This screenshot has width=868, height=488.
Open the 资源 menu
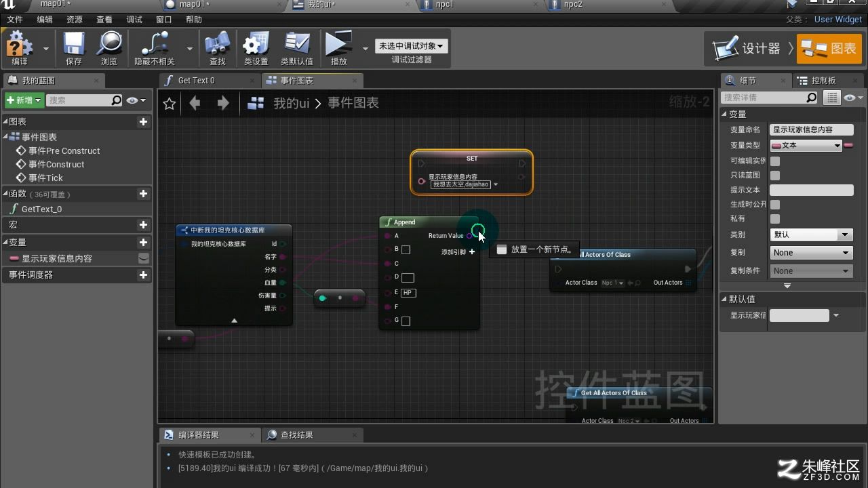[x=75, y=20]
